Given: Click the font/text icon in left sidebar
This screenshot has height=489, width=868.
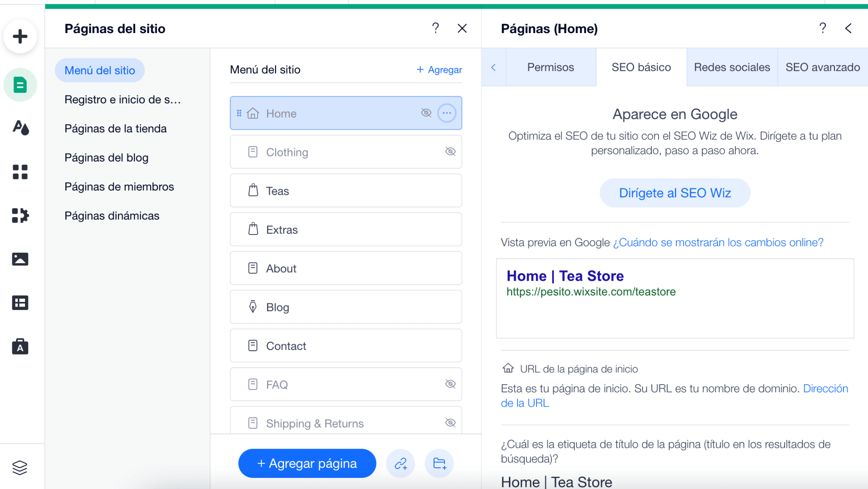Looking at the screenshot, I should pyautogui.click(x=19, y=128).
